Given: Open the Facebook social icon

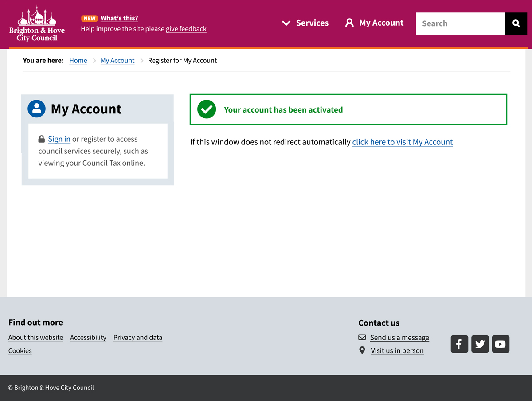Looking at the screenshot, I should [x=459, y=344].
